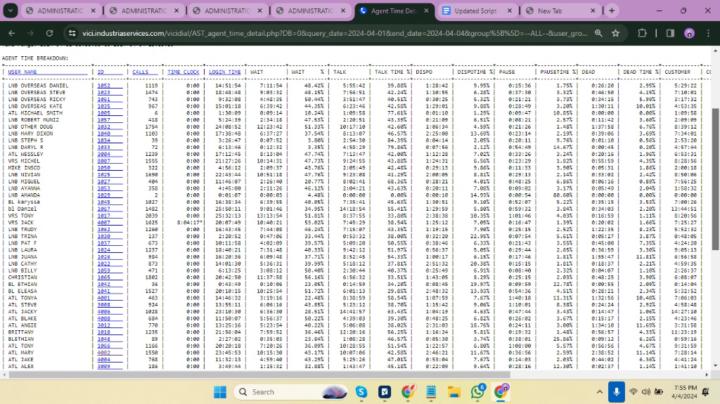Viewport: 720px width, 404px height.
Task: Open the Chrome three-dot menu
Action: [x=706, y=32]
